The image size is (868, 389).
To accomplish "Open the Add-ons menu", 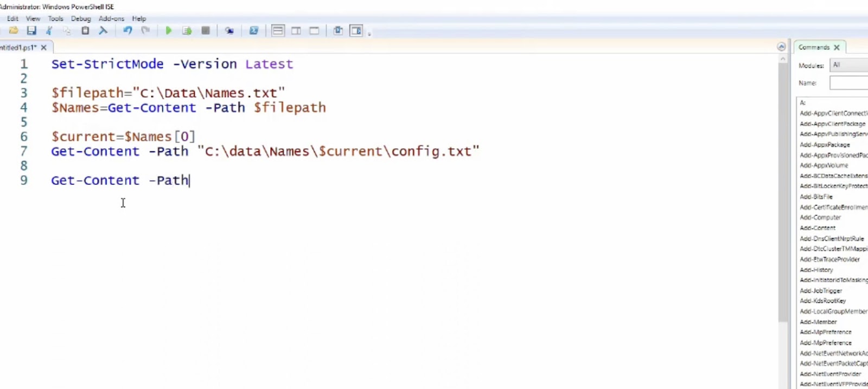I will click(112, 18).
